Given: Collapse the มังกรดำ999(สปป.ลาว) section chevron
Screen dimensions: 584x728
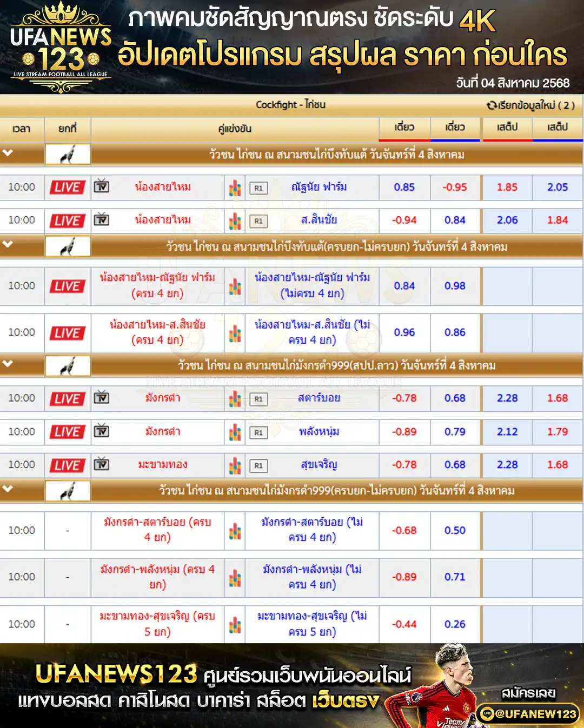Looking at the screenshot, I should [x=8, y=364].
